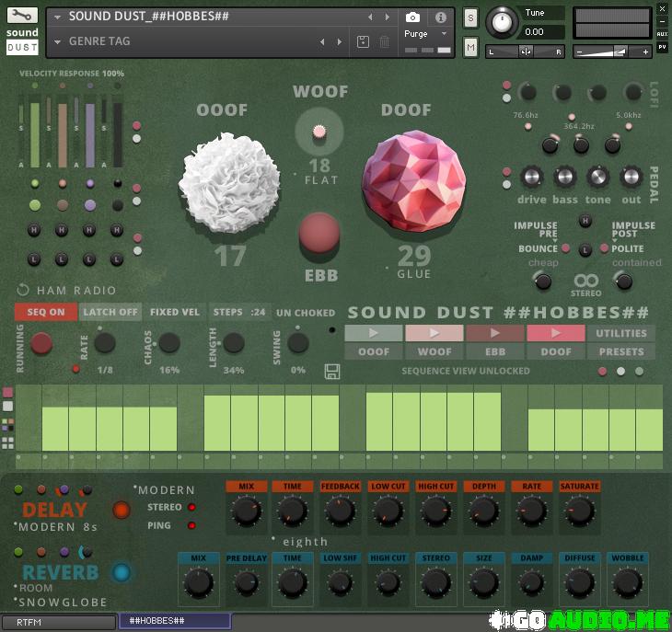Open the reverb SNOWGLOBE preset selector

pyautogui.click(x=61, y=602)
